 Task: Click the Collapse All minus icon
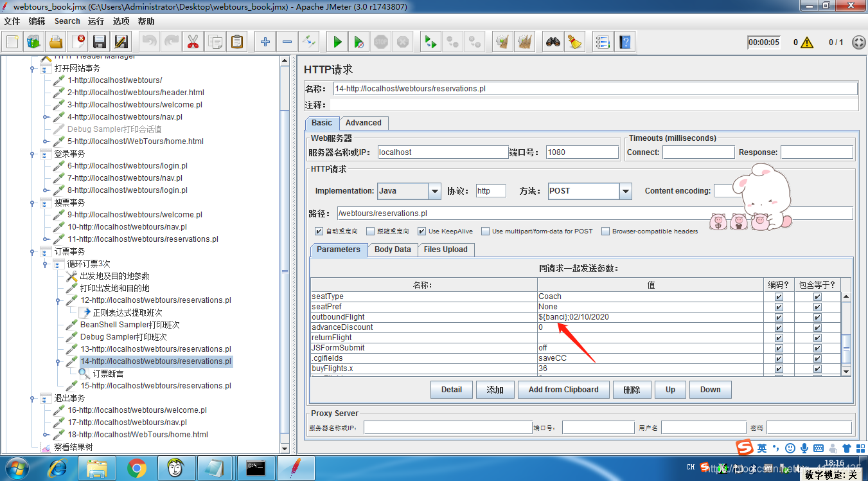point(287,42)
